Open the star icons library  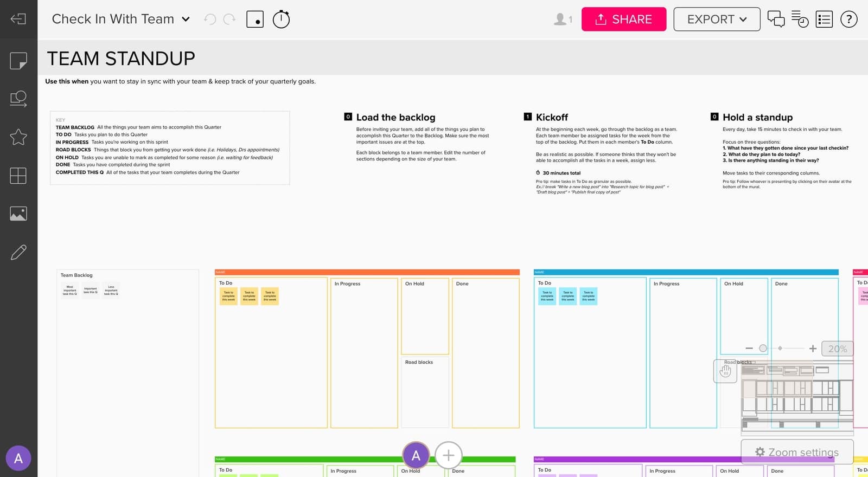(x=18, y=137)
